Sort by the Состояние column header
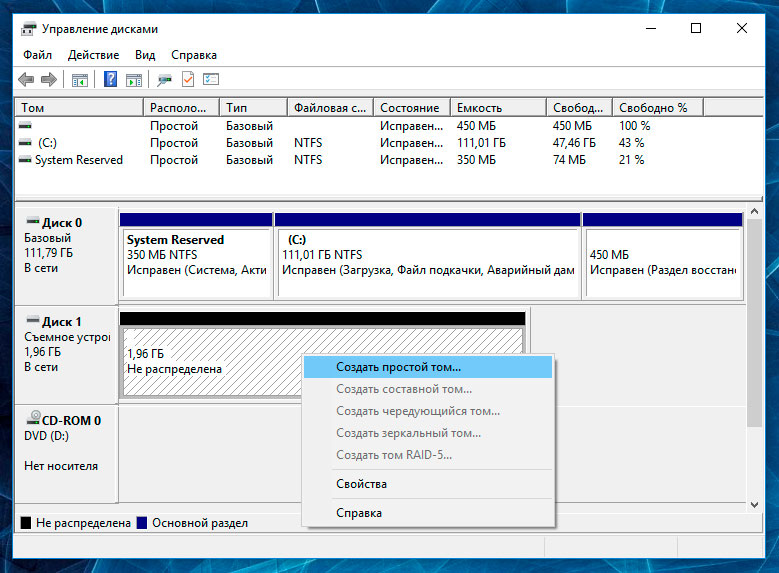779x573 pixels. [x=412, y=107]
